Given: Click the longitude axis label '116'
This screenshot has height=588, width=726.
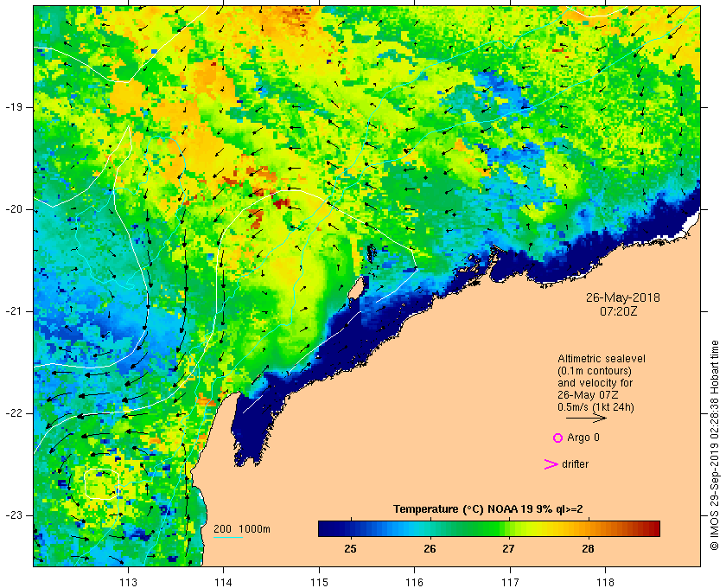Looking at the screenshot, I should click(414, 583).
